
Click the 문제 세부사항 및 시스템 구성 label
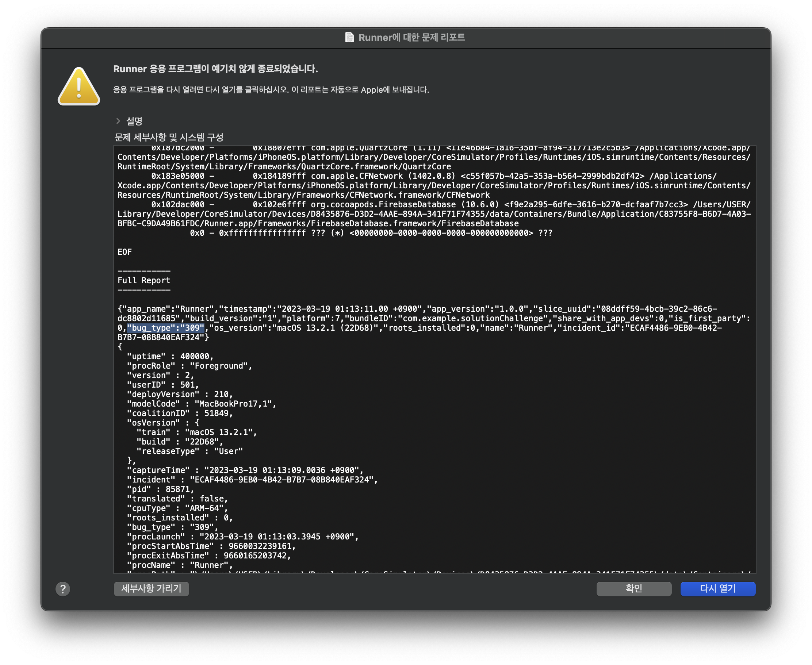[x=169, y=137]
